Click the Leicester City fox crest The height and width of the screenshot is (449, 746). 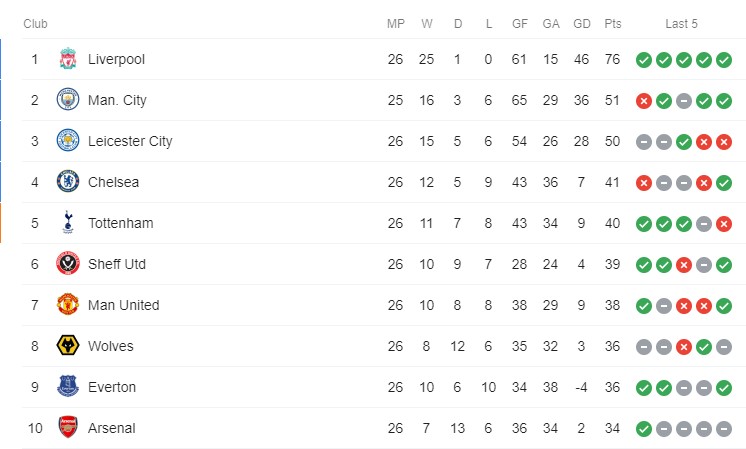point(68,141)
